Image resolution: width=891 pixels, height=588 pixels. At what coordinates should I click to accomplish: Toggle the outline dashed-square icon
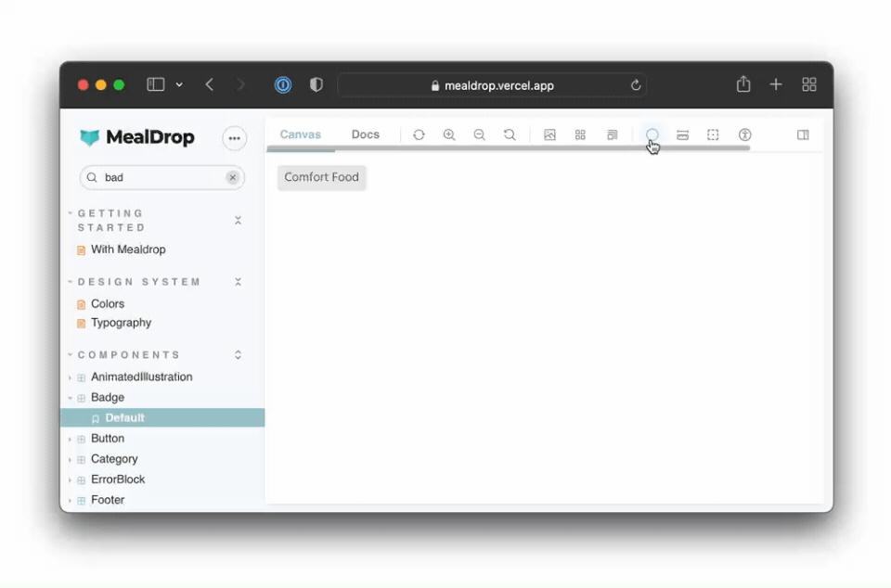713,134
